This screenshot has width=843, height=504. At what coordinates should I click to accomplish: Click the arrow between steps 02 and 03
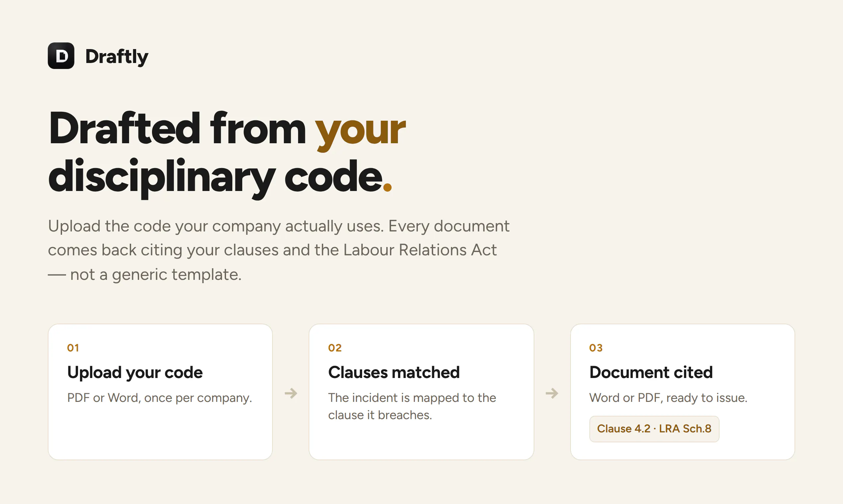pos(552,393)
